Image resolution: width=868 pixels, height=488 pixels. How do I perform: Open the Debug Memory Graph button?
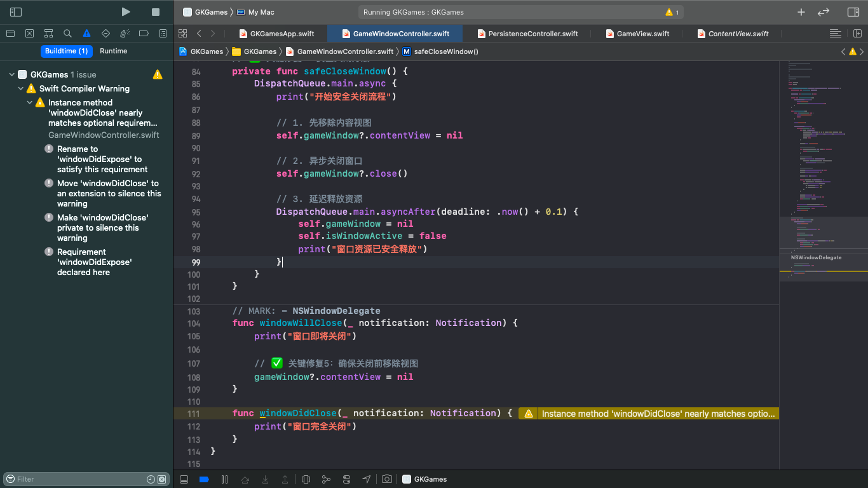(x=326, y=479)
